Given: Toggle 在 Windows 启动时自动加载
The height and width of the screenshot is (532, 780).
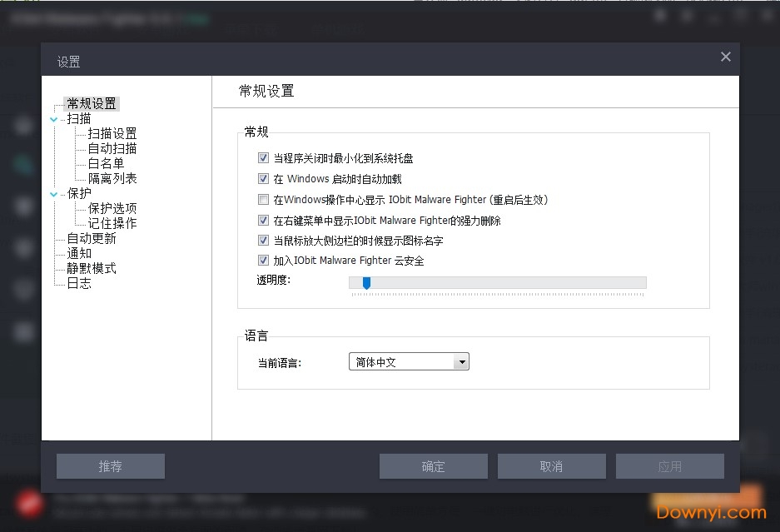Looking at the screenshot, I should (263, 178).
